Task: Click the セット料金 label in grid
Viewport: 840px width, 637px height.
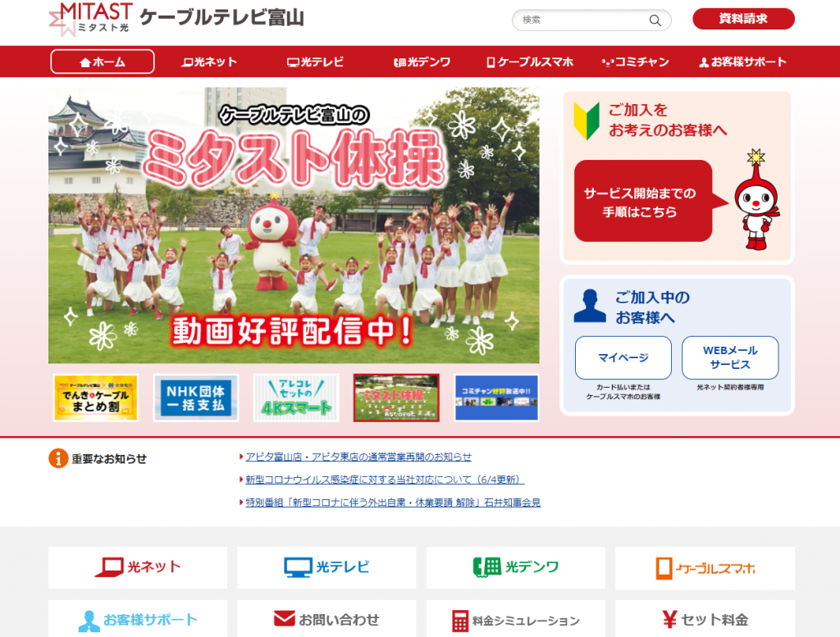Action: click(x=714, y=620)
